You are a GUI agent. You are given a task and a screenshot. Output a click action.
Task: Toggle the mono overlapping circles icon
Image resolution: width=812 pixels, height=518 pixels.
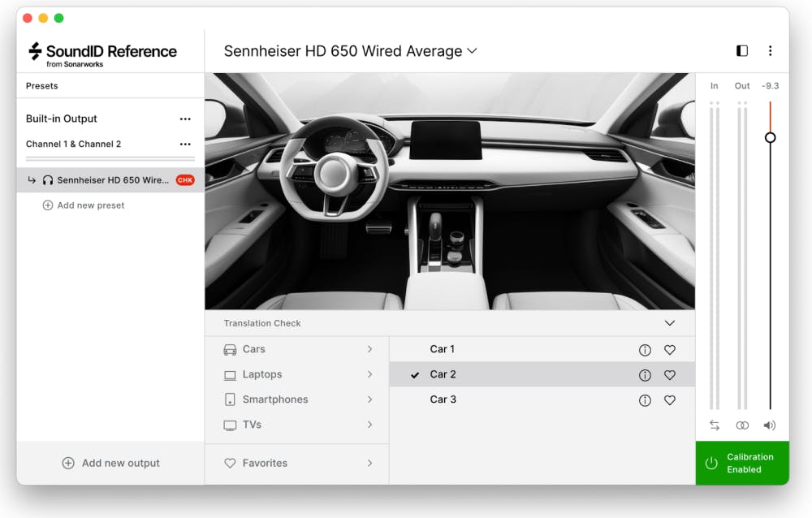pos(742,425)
